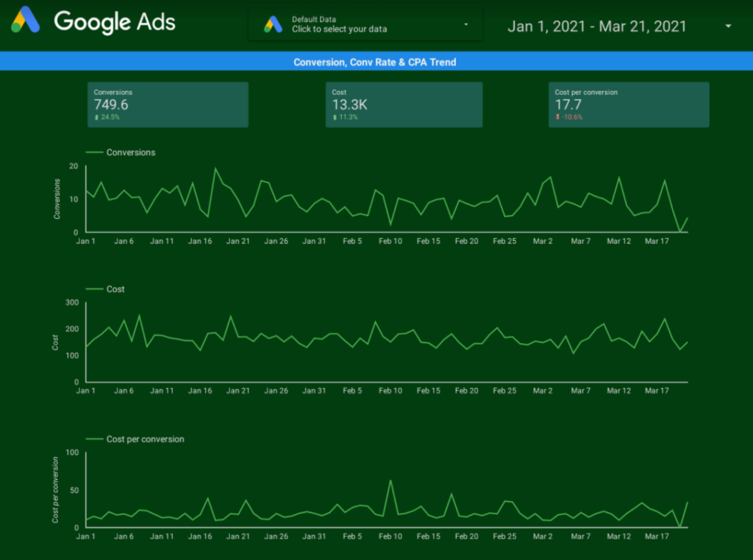
Task: Open the Default Data source dropdown arrow
Action: pos(465,24)
